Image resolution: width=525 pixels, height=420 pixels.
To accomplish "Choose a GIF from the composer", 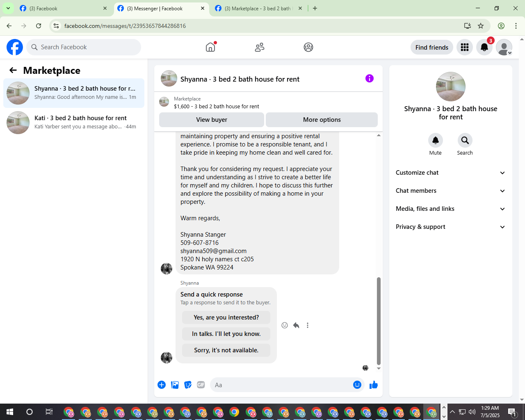I will (x=201, y=385).
